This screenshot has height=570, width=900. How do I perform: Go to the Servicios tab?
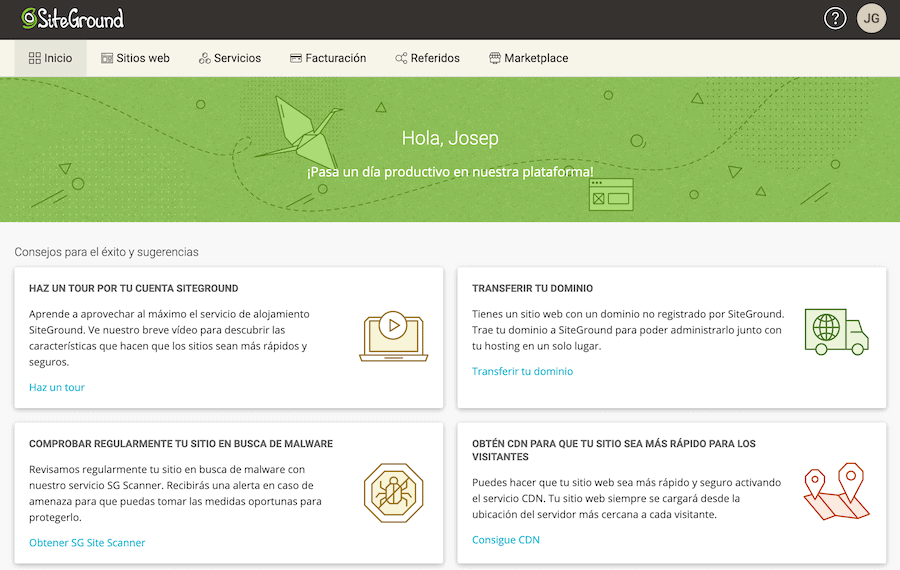tap(230, 58)
